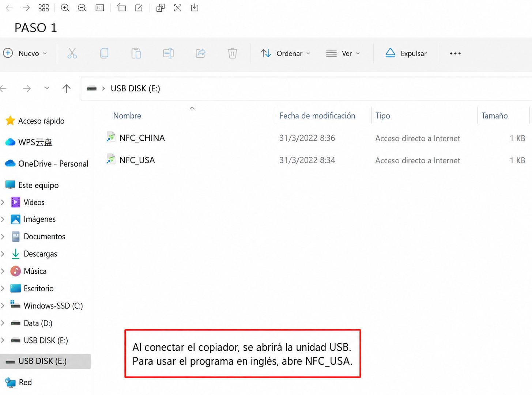Click the Rename icon in Explorer toolbar
The width and height of the screenshot is (532, 395).
pos(169,53)
